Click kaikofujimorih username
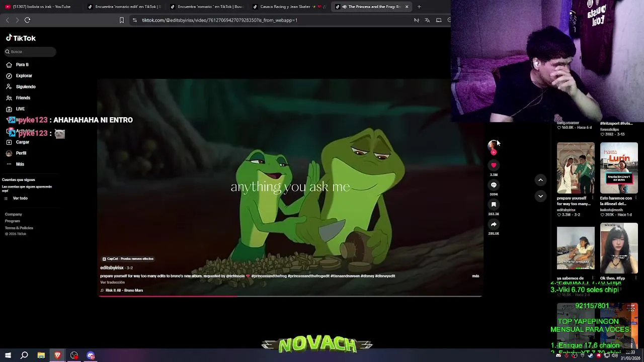The image size is (644, 362). point(612,210)
